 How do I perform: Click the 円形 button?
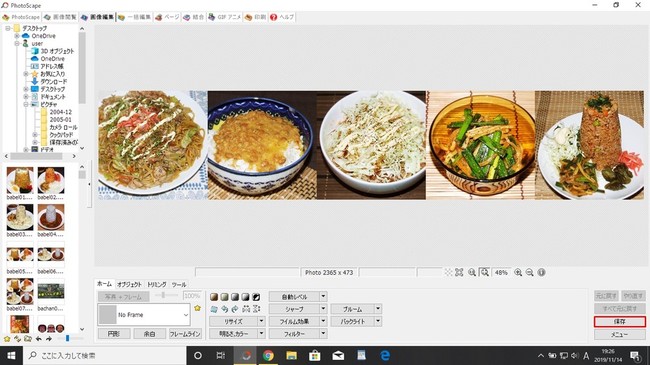(x=114, y=334)
